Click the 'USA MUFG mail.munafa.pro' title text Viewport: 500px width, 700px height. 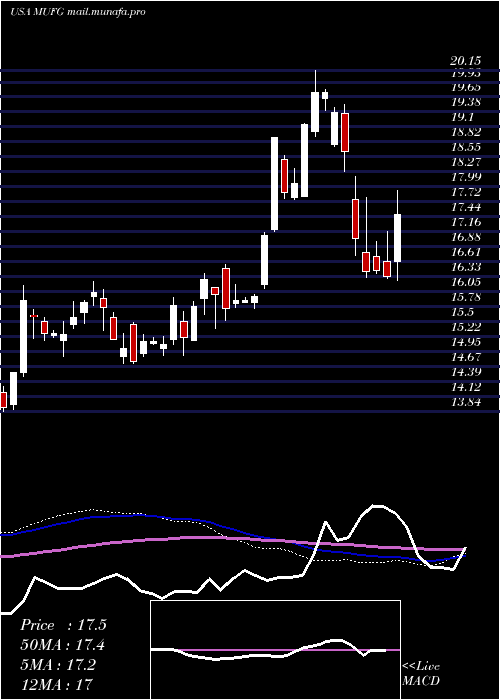coord(78,12)
